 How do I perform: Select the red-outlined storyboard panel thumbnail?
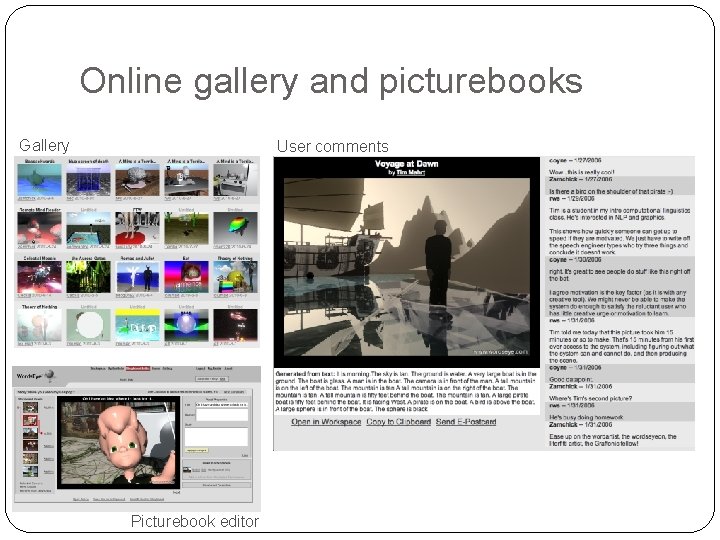pos(30,421)
